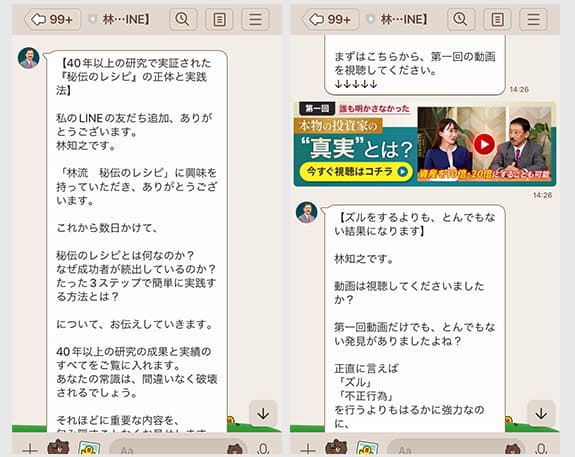Open the notes icon in left chat header

(x=219, y=19)
